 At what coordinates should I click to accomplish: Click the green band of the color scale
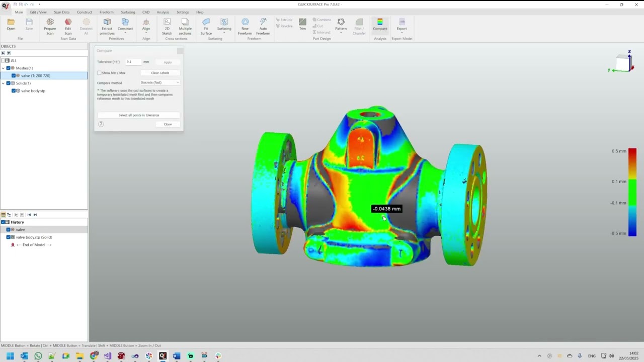[632, 192]
